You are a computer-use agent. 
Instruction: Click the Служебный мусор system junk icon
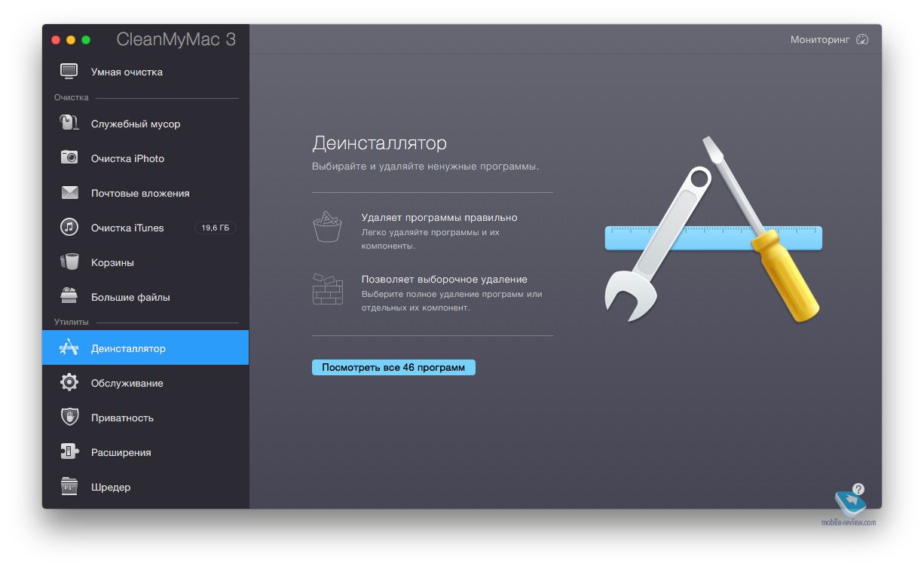point(69,124)
